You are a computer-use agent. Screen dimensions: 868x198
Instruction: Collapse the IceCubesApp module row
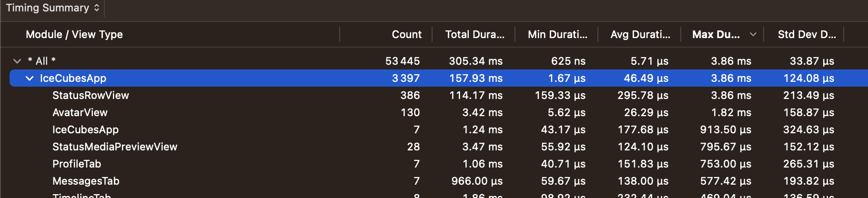(x=30, y=78)
